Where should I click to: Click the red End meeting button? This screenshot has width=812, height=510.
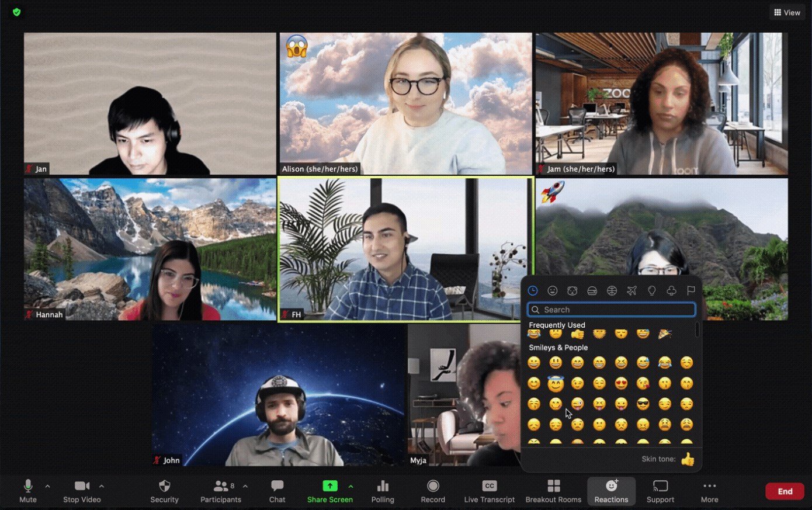click(x=785, y=491)
